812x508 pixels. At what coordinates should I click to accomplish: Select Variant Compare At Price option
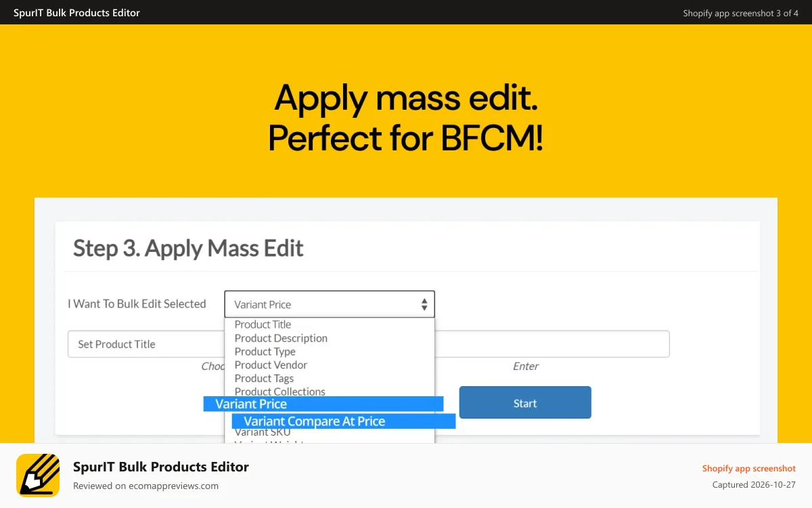point(344,421)
